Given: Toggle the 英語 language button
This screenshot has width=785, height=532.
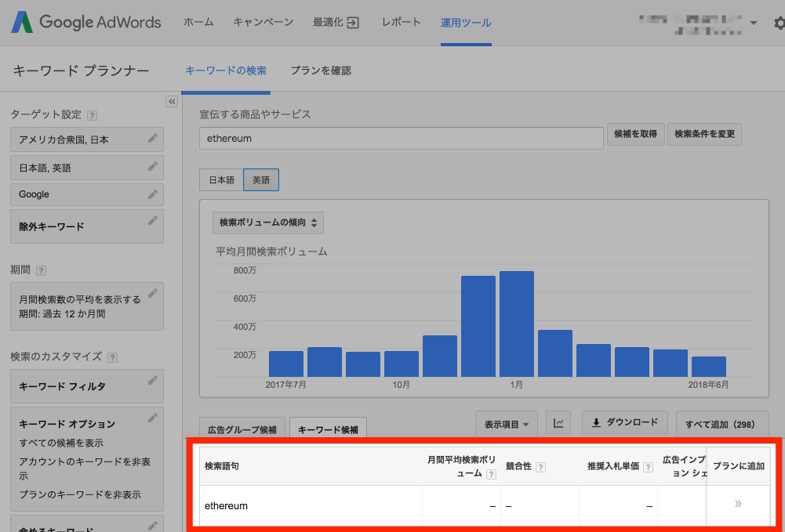Looking at the screenshot, I should [x=261, y=180].
